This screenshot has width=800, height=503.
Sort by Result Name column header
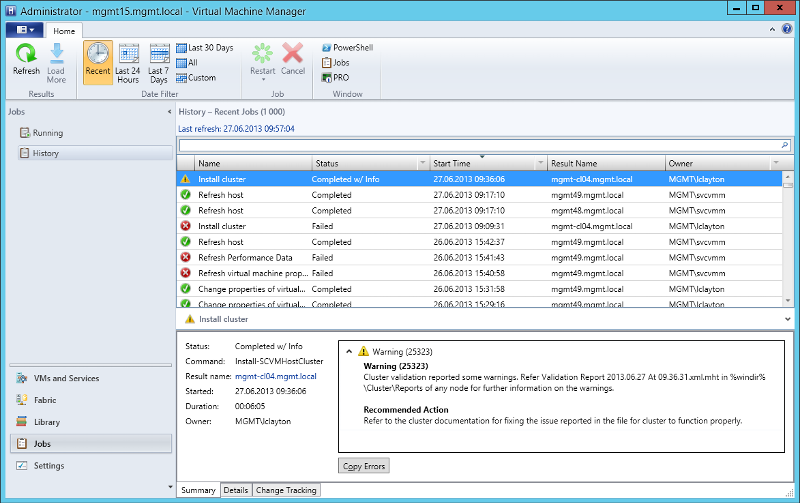[606, 163]
